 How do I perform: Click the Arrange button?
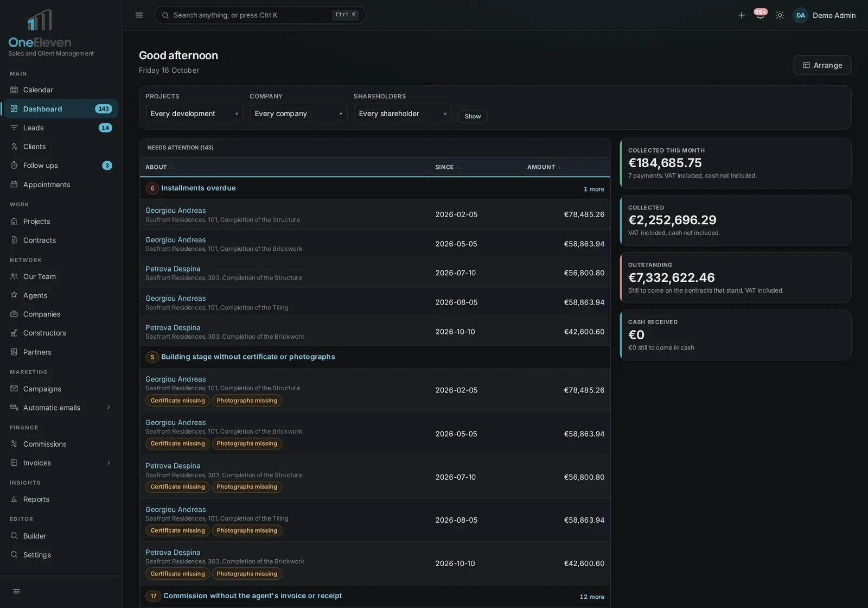(822, 65)
